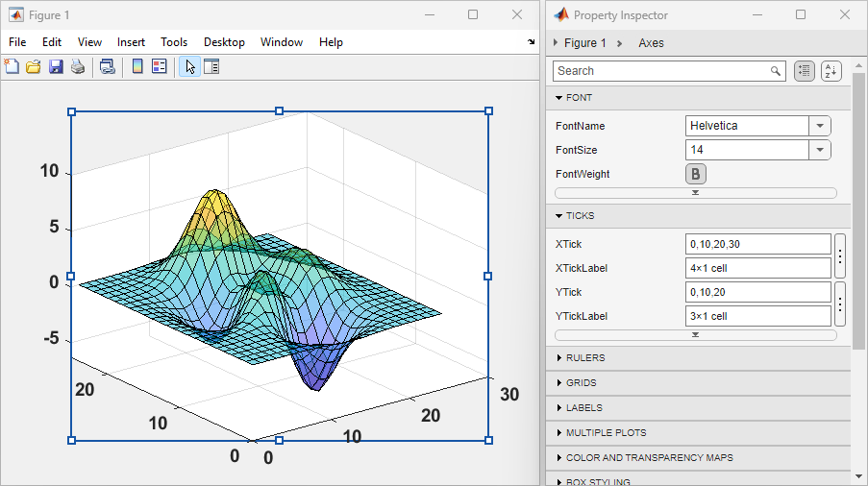The height and width of the screenshot is (486, 868).
Task: Click the FontSize value field
Action: click(747, 150)
